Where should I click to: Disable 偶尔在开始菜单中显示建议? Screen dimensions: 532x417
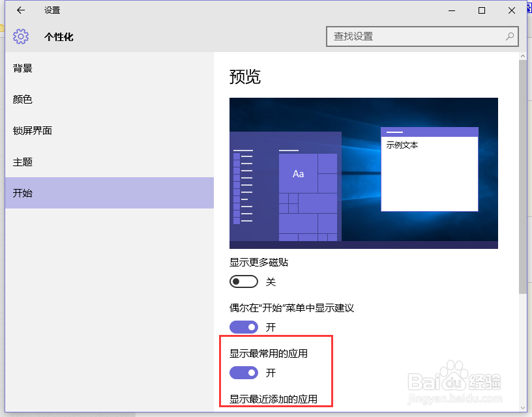coord(244,327)
